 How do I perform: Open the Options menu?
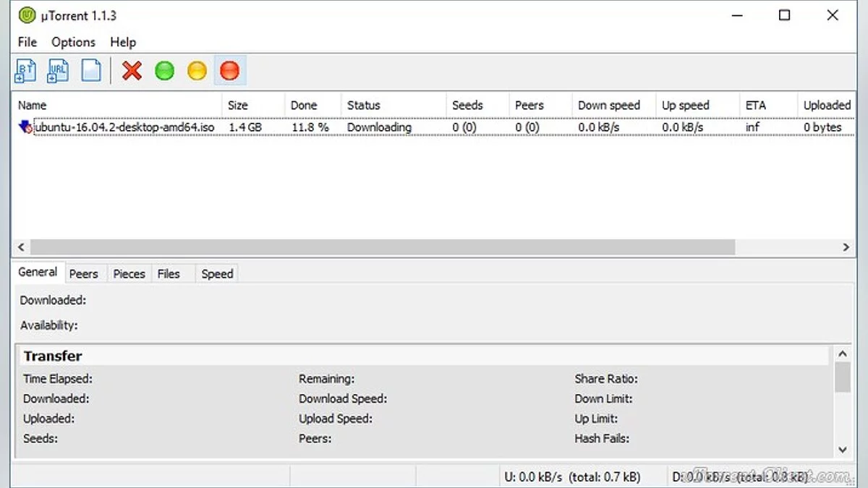[x=73, y=42]
